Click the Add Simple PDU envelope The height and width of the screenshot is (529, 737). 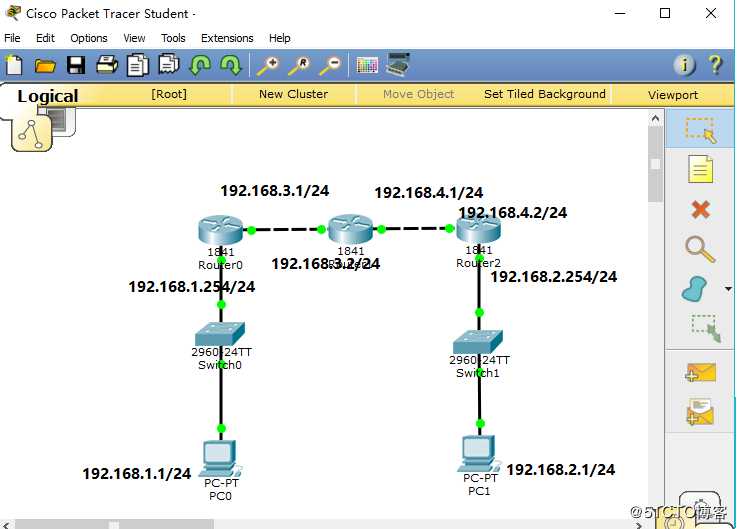pyautogui.click(x=700, y=372)
